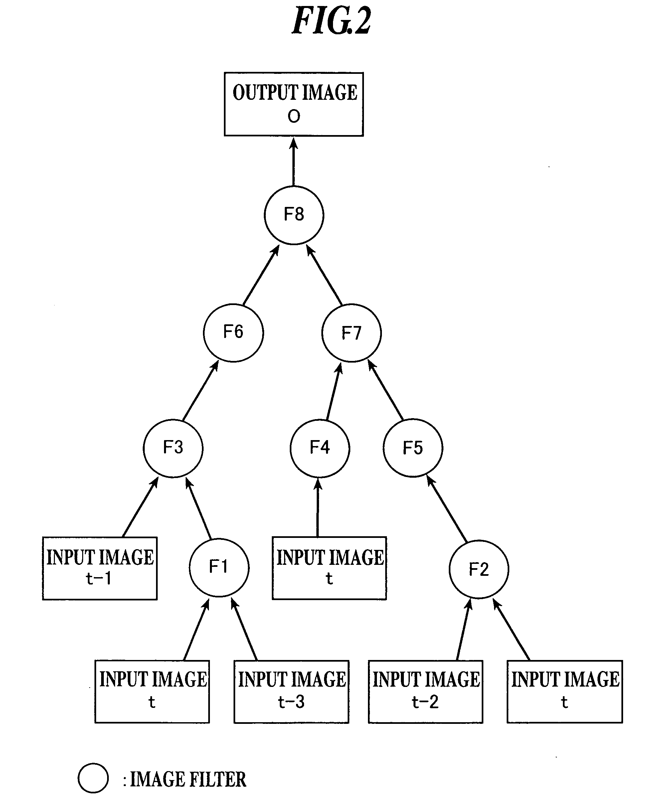
Task: Select the middle INPUT IMAGE t node
Action: 335,552
